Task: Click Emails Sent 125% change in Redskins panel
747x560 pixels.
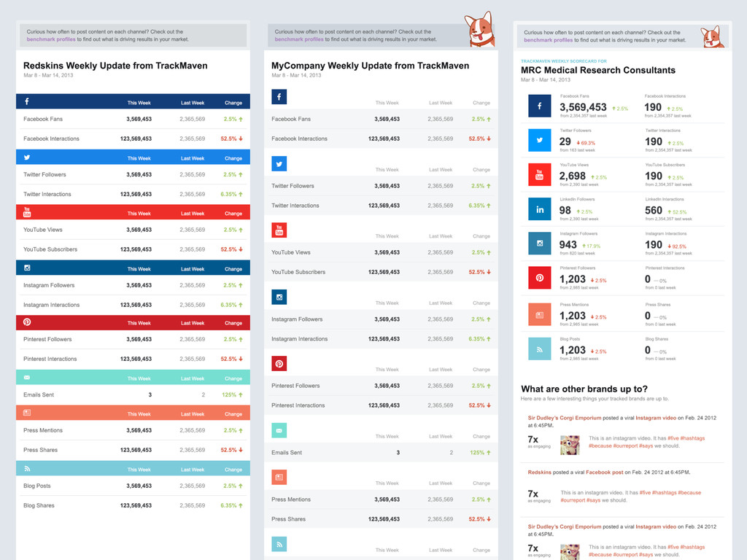Action: click(x=233, y=394)
